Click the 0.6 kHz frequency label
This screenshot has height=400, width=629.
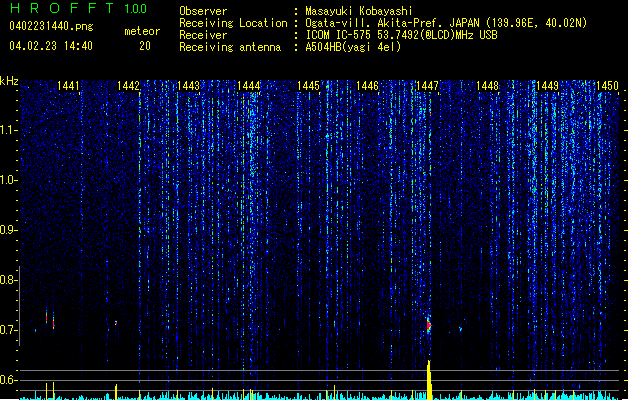coord(8,380)
